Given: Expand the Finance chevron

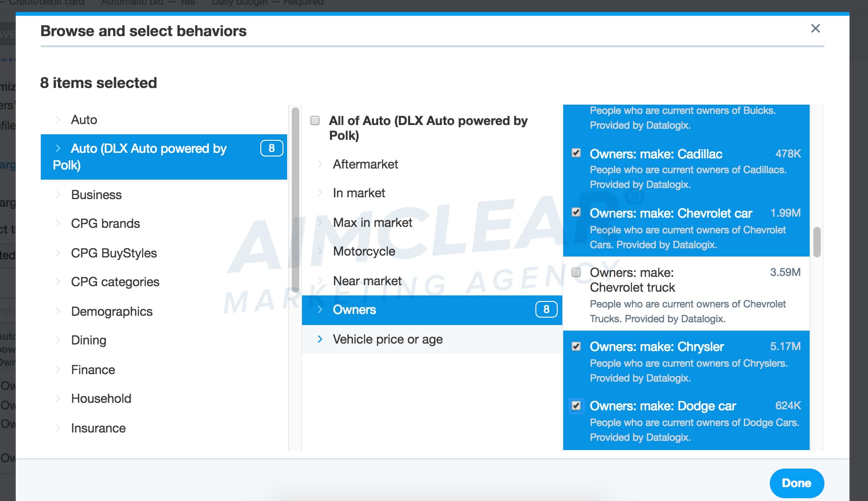Looking at the screenshot, I should point(58,370).
